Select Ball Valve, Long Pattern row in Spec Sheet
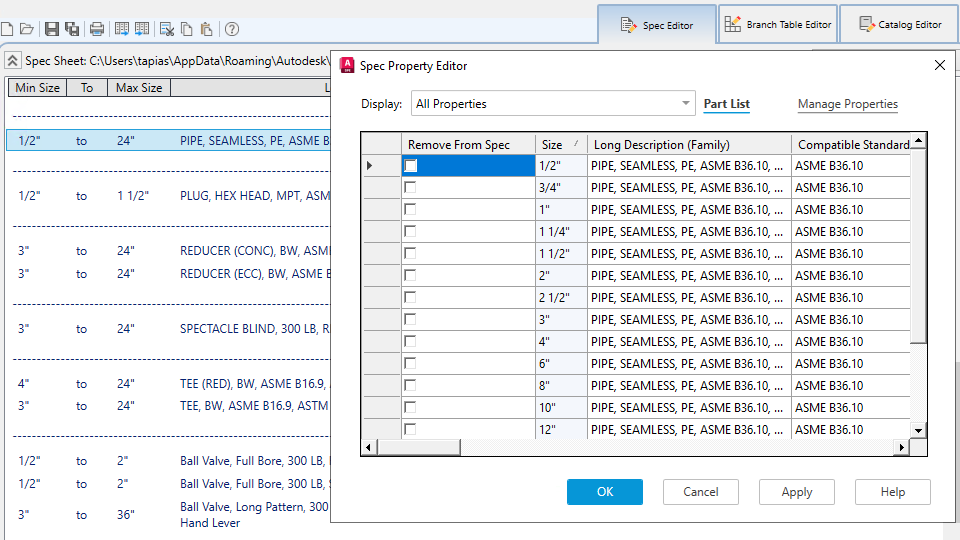 click(x=168, y=515)
